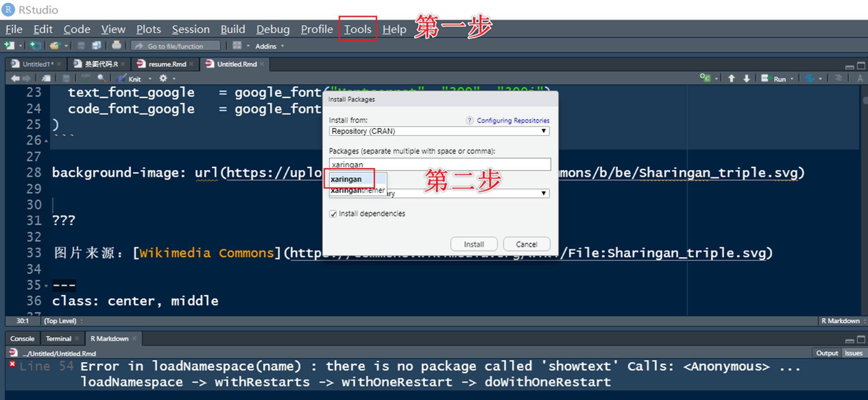The width and height of the screenshot is (868, 400).
Task: Open the Addins dropdown menu
Action: pyautogui.click(x=269, y=46)
